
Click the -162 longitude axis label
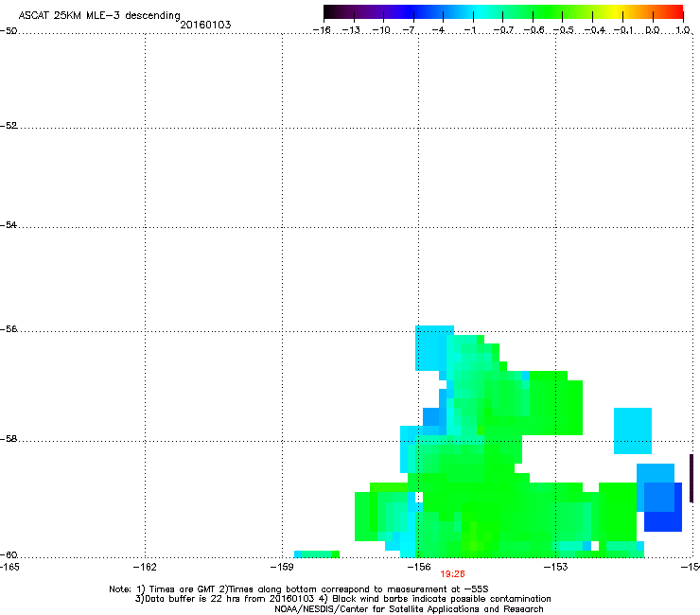point(145,567)
